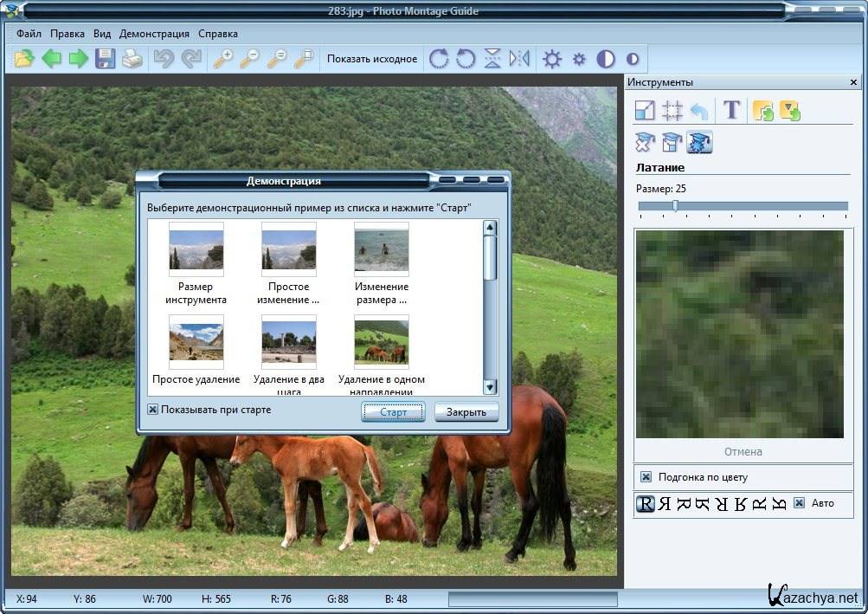Select the Простое удаление demo thumbnail

(196, 342)
